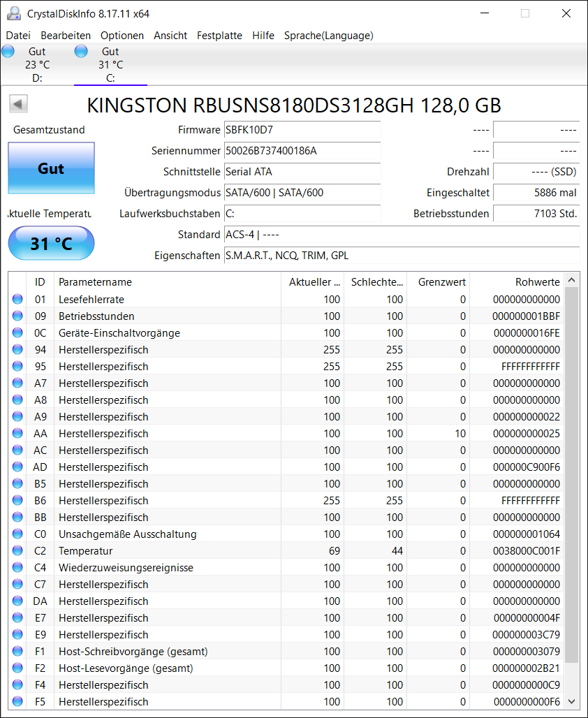Click the previous disk arrow button
The width and height of the screenshot is (588, 718).
(x=18, y=104)
